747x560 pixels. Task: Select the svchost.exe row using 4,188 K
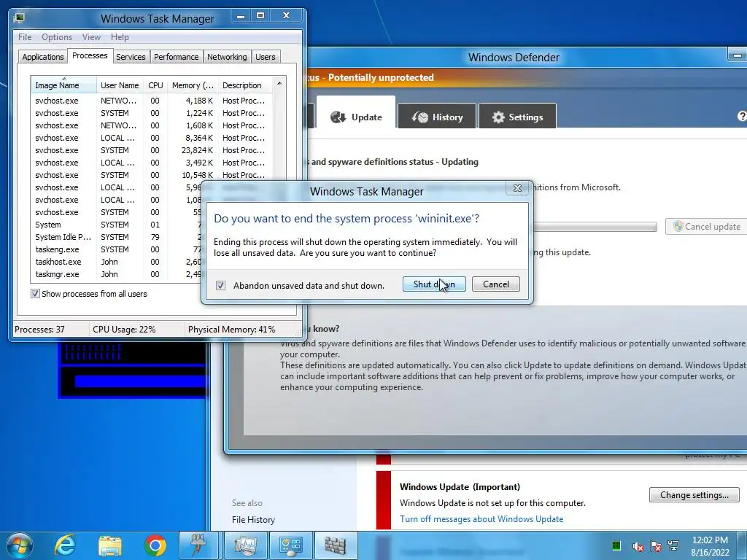[x=152, y=101]
